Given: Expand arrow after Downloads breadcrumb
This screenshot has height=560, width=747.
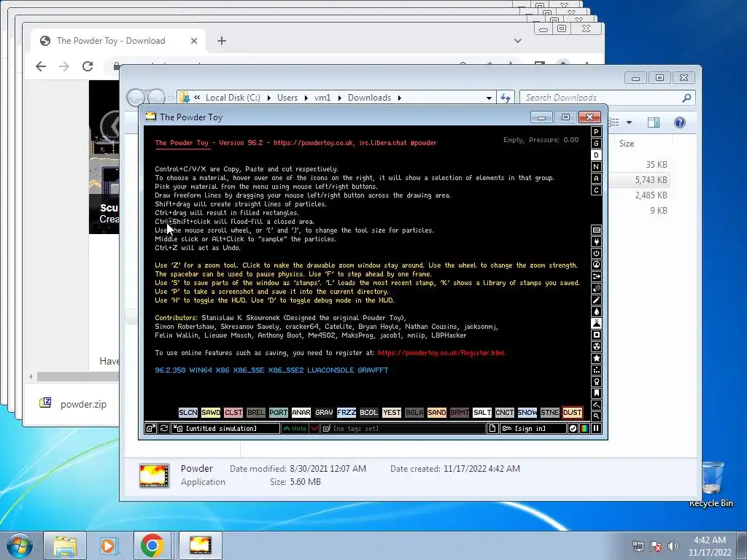Looking at the screenshot, I should (x=399, y=98).
